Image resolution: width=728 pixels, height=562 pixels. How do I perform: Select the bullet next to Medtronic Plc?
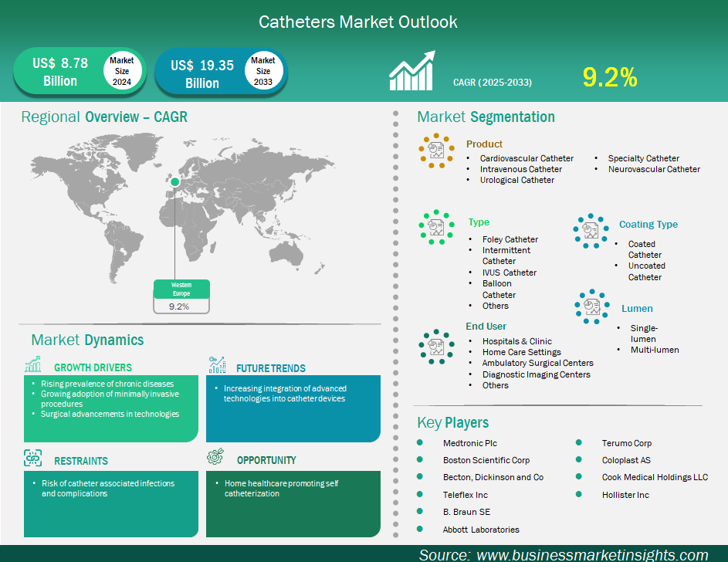click(421, 443)
